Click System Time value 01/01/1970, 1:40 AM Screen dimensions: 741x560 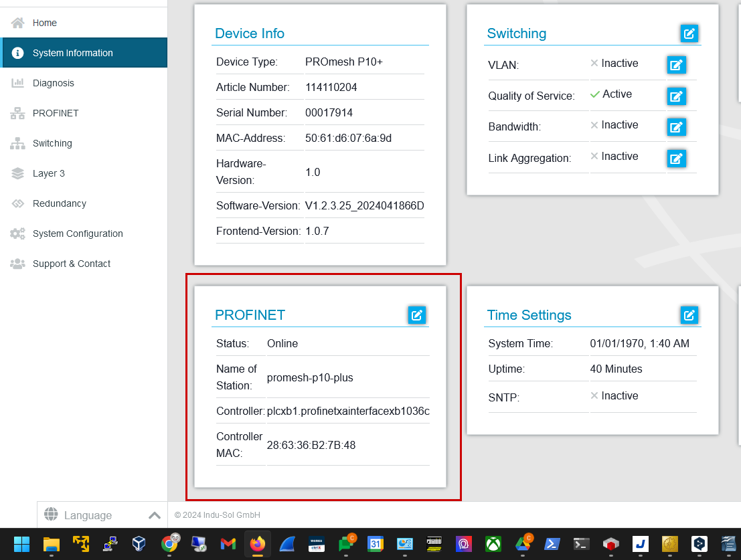click(639, 343)
